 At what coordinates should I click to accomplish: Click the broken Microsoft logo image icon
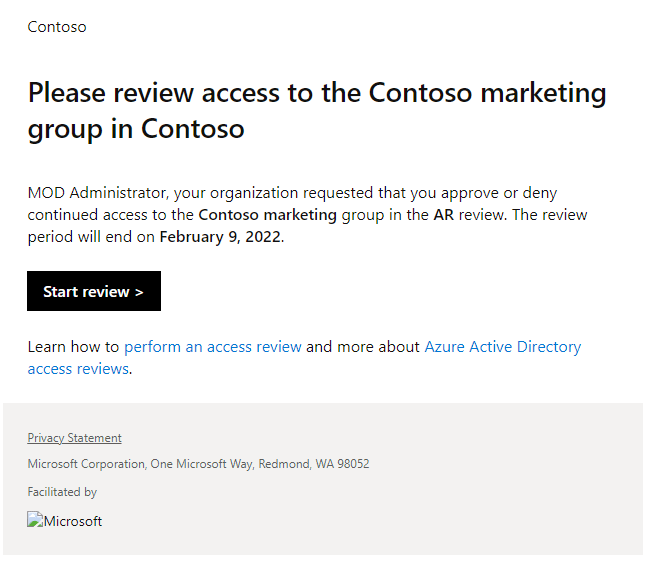pyautogui.click(x=33, y=521)
